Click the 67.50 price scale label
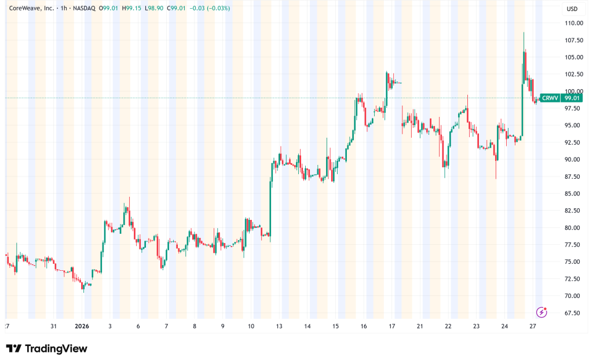The width and height of the screenshot is (593, 364). pyautogui.click(x=573, y=313)
